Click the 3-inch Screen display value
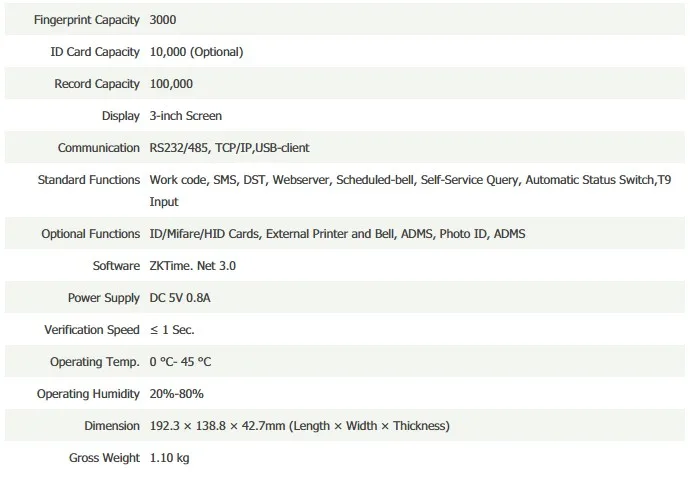 pyautogui.click(x=186, y=116)
